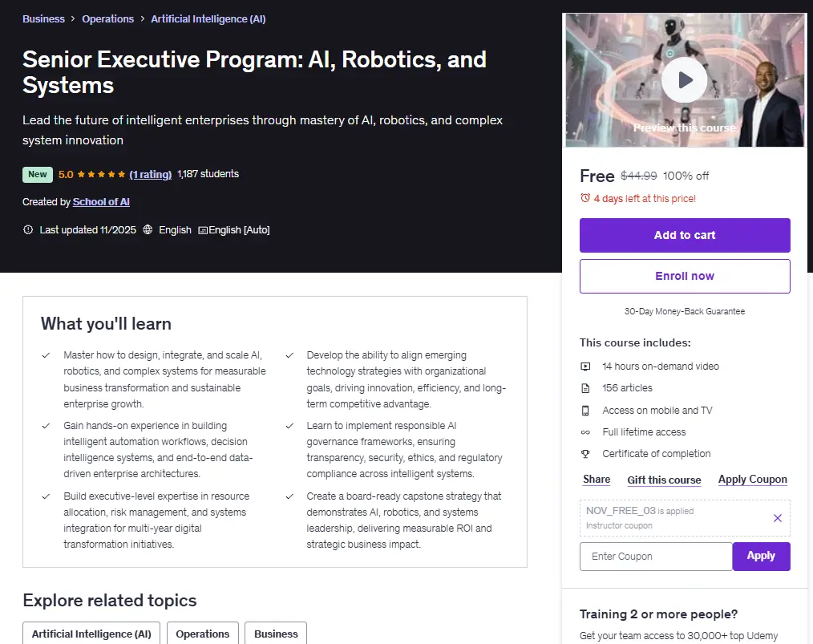Focus the Enter Coupon field
Image resolution: width=813 pixels, height=644 pixels.
click(656, 557)
